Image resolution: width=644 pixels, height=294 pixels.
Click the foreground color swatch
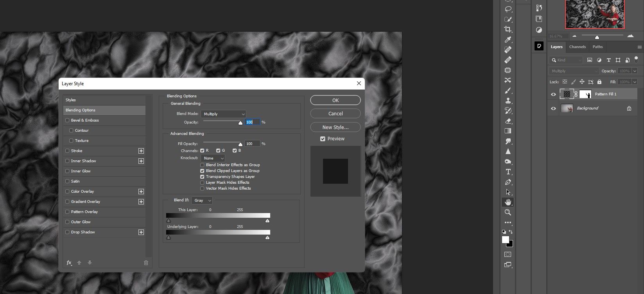coord(506,240)
